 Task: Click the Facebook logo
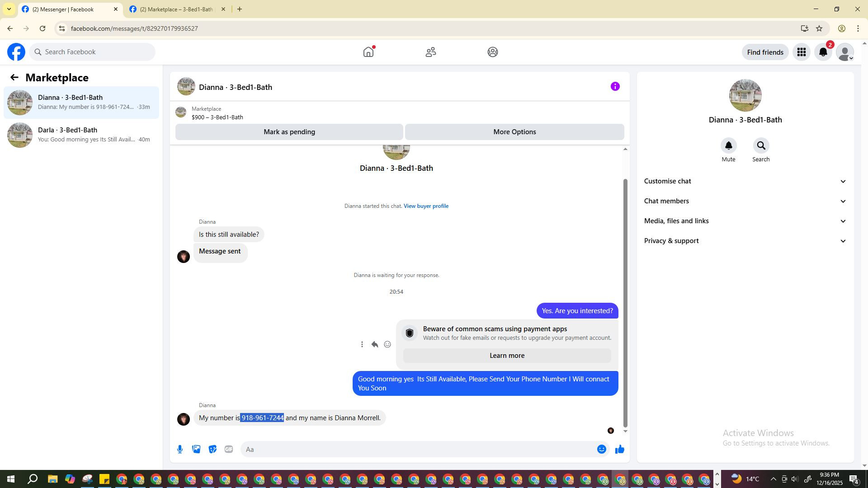click(x=16, y=52)
